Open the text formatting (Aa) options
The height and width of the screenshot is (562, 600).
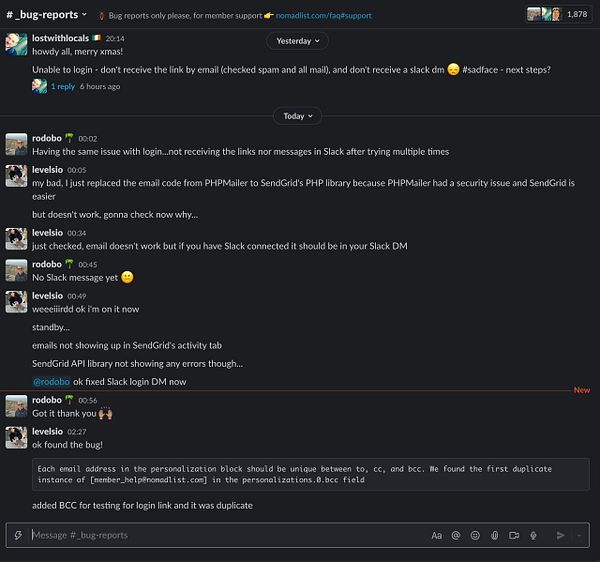(x=436, y=535)
